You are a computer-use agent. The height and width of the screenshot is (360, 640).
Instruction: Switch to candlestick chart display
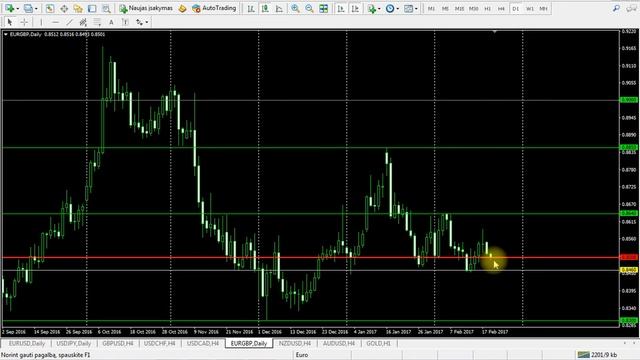(x=265, y=8)
